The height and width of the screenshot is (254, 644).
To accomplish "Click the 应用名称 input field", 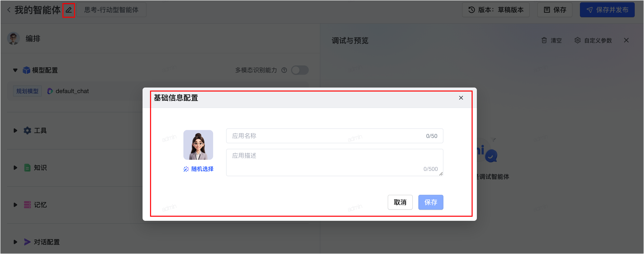I will pos(335,136).
